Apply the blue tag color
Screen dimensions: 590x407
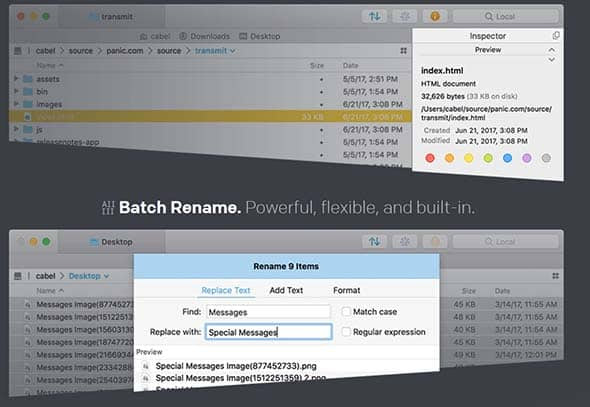[507, 158]
